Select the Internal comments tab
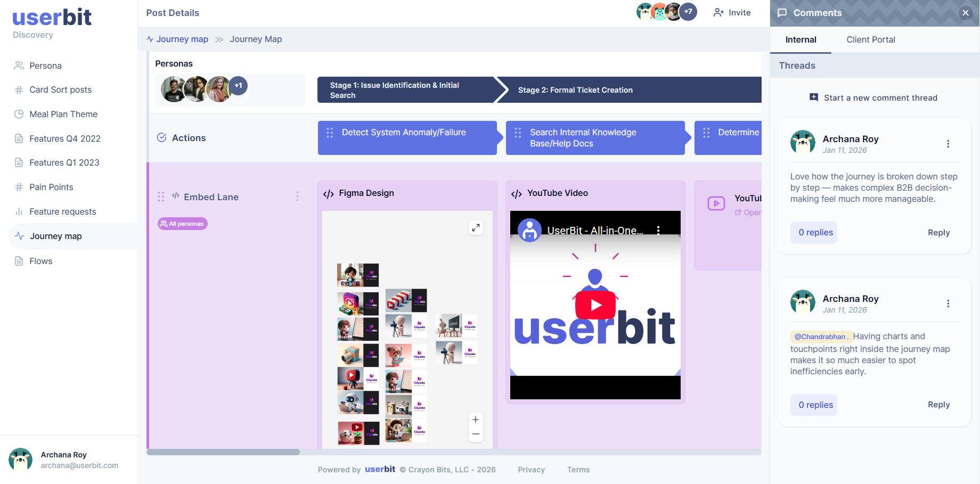The width and height of the screenshot is (980, 484). tap(801, 39)
